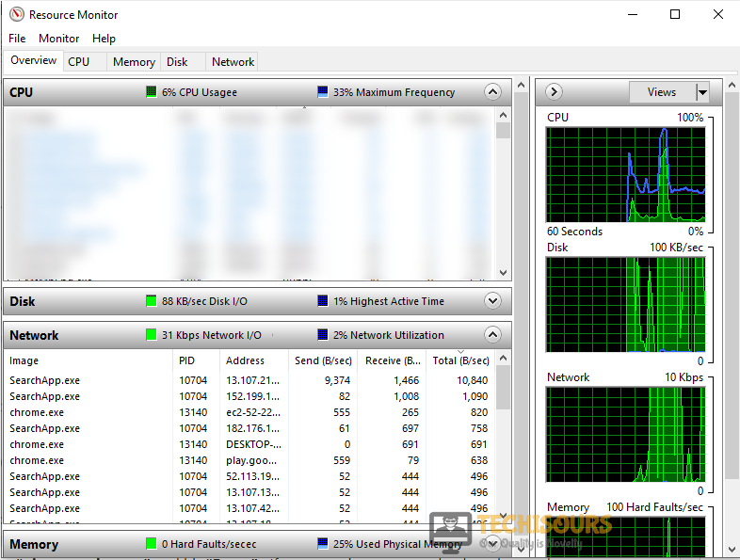740x560 pixels.
Task: Sort by the Address column header
Action: point(254,360)
